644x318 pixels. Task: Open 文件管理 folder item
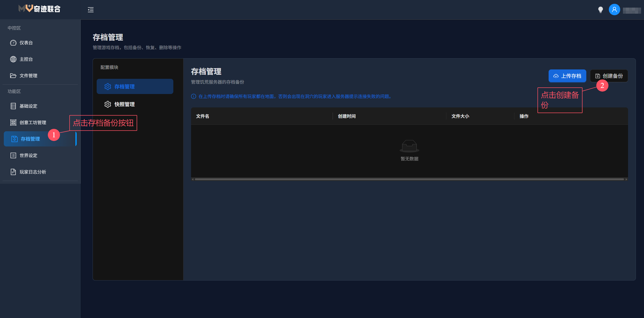pyautogui.click(x=28, y=76)
